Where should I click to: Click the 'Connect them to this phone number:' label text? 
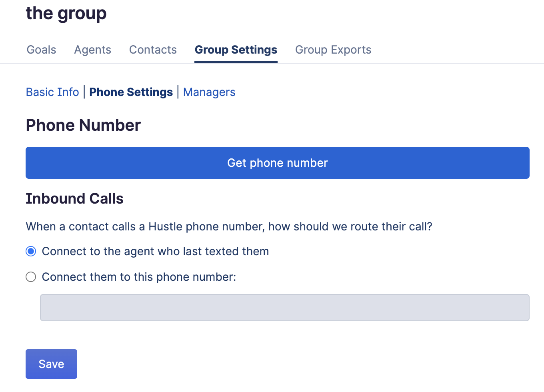pos(139,277)
